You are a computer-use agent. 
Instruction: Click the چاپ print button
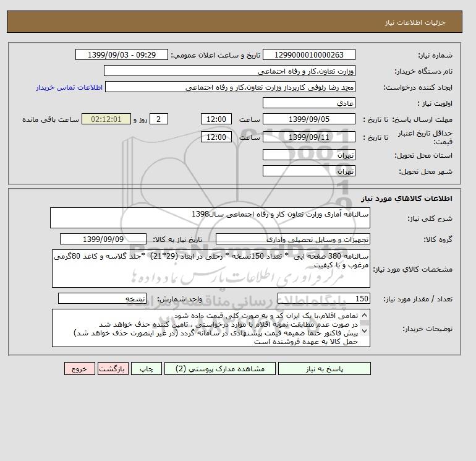point(147,369)
